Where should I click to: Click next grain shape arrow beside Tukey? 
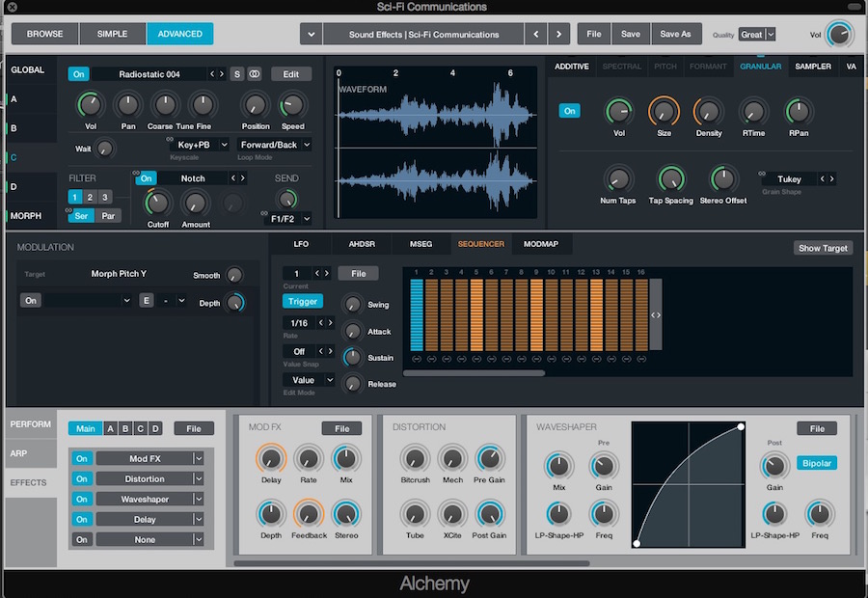(x=831, y=178)
